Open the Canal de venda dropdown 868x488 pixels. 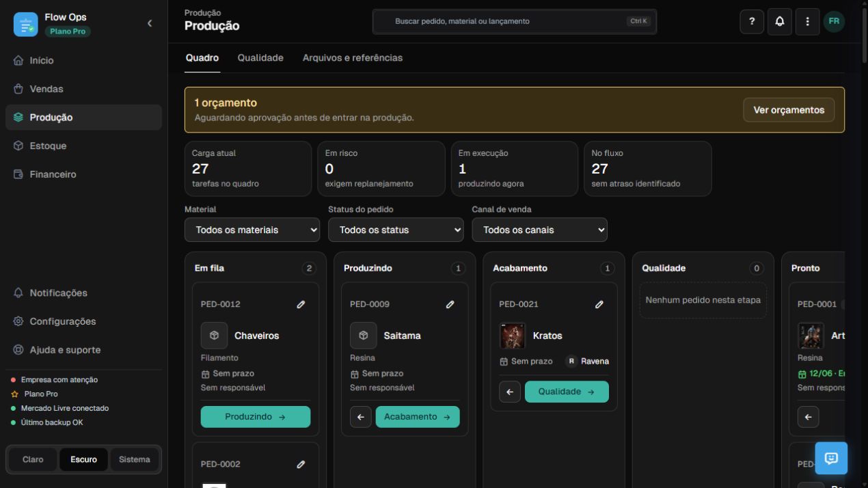[539, 230]
